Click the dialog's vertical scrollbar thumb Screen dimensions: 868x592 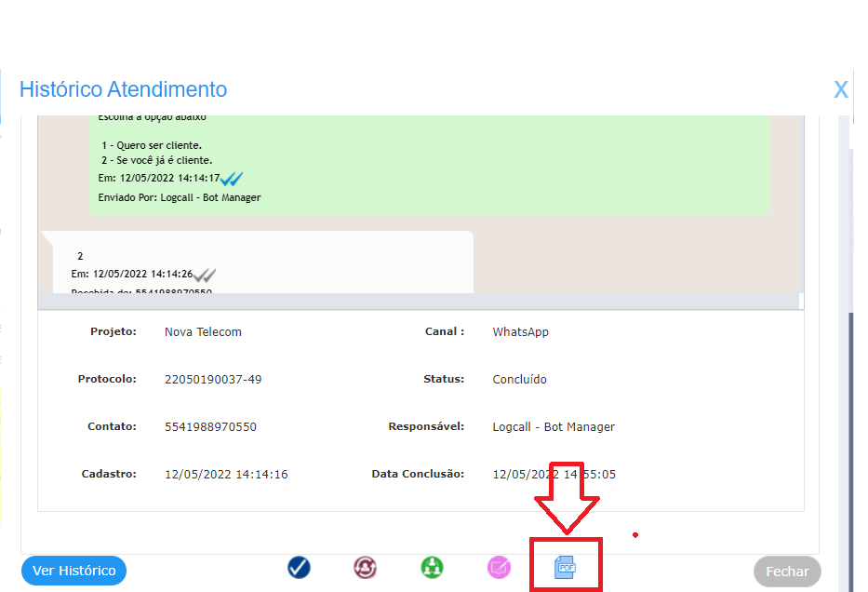point(851,451)
